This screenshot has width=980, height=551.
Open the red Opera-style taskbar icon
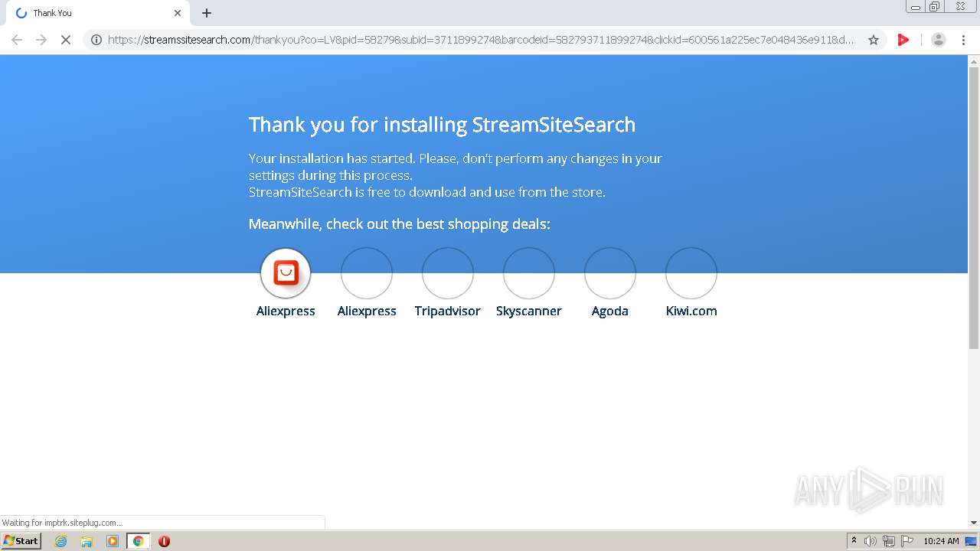coord(164,541)
